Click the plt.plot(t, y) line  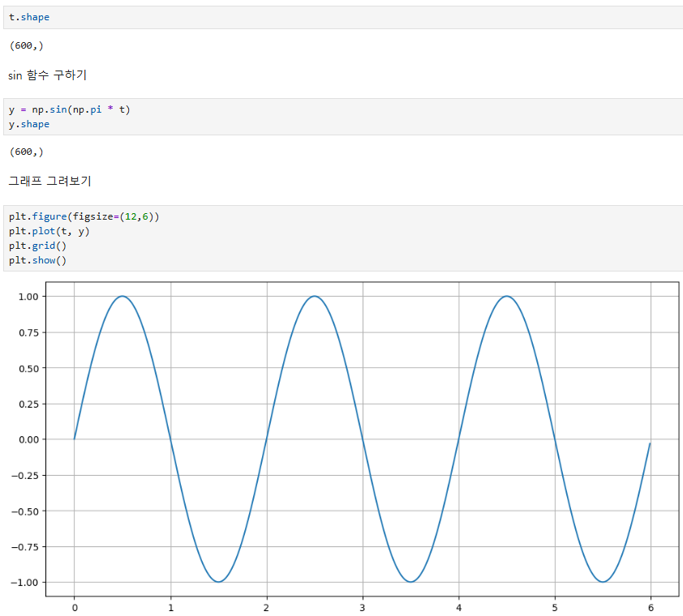pos(49,231)
